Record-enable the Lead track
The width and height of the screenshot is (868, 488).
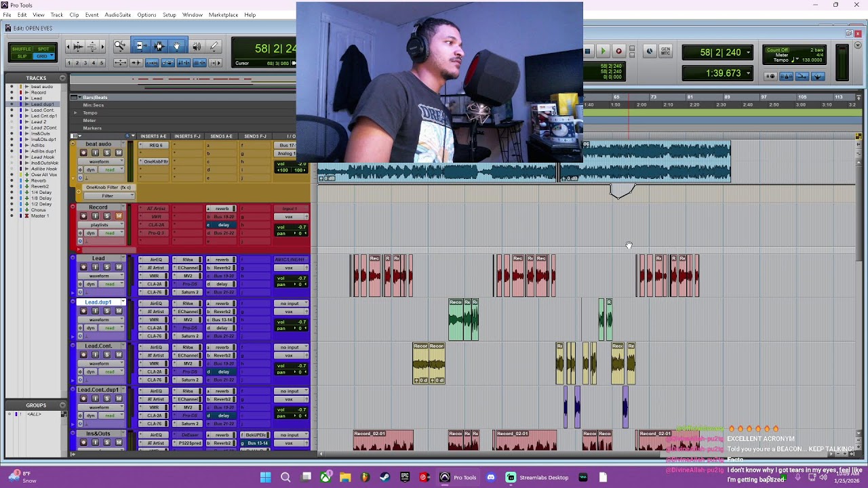[x=84, y=267]
